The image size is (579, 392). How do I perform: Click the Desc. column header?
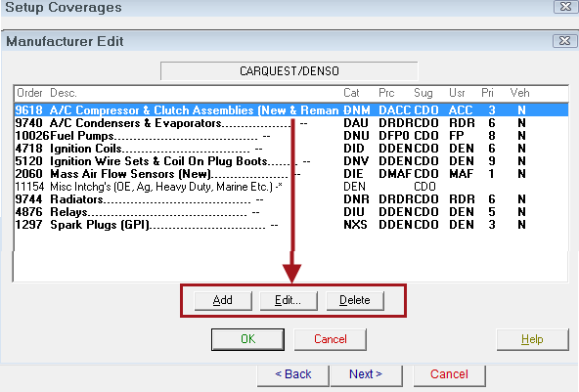[64, 93]
